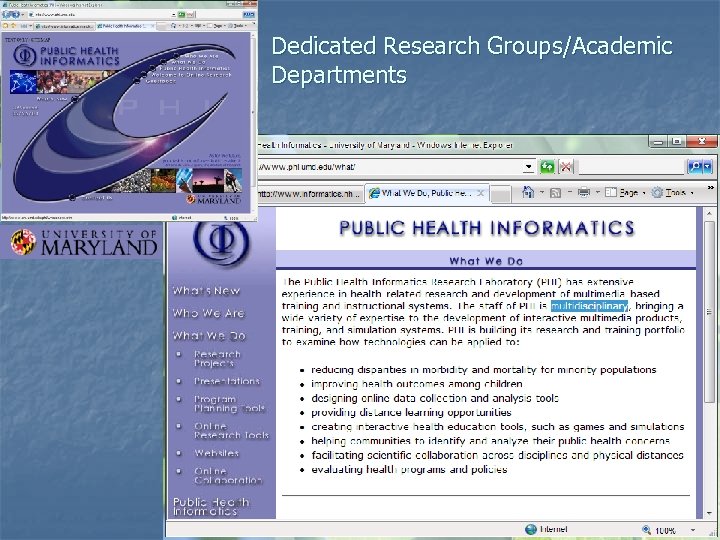
Task: Open Presentations sidebar link
Action: click(x=227, y=381)
